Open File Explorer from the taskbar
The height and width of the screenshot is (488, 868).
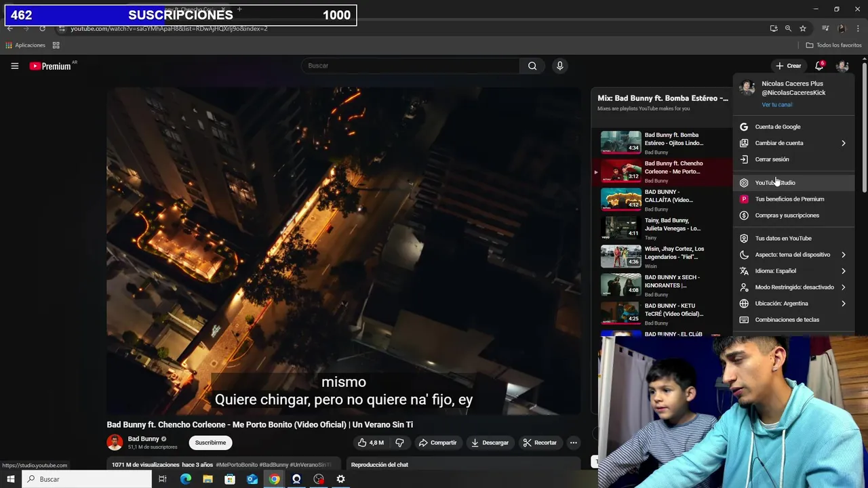click(208, 479)
